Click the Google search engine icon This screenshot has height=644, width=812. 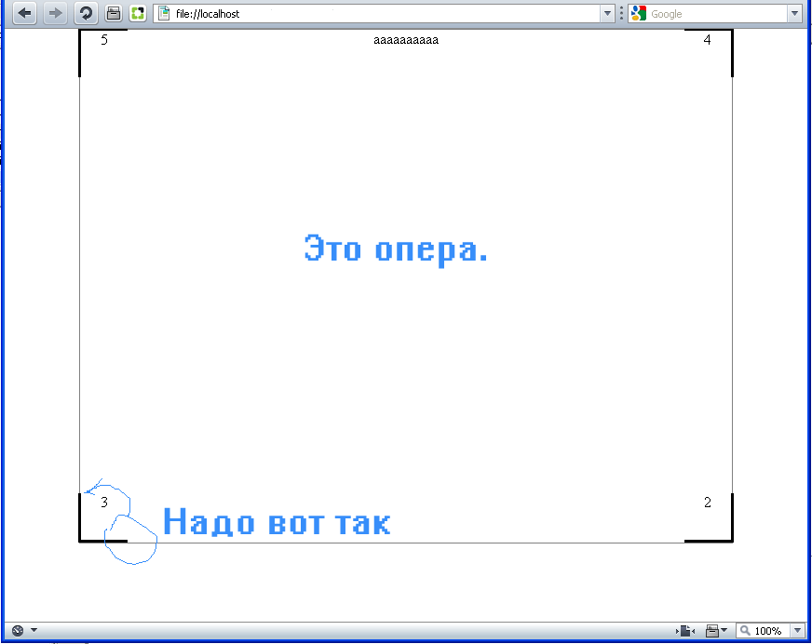point(639,13)
